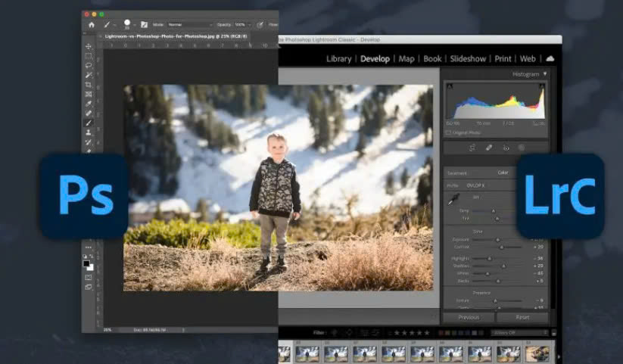Click the 25% zoom field in Photoshop status bar
The image size is (623, 364).
click(107, 330)
